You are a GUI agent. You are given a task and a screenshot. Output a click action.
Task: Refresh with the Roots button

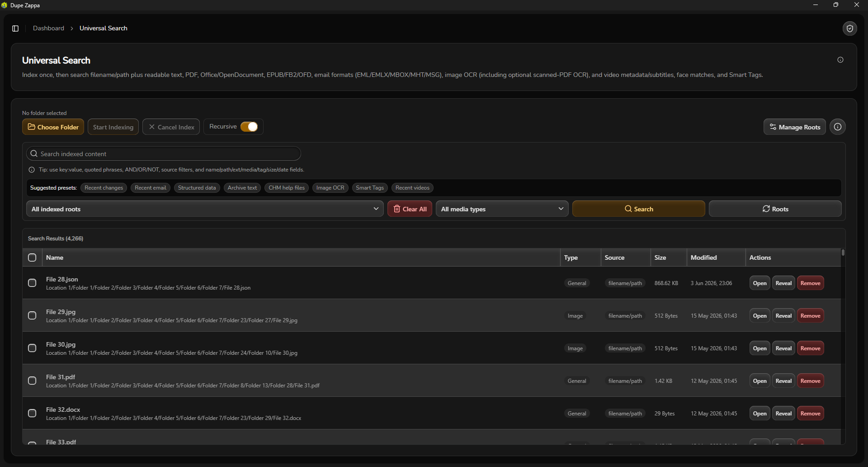point(775,209)
